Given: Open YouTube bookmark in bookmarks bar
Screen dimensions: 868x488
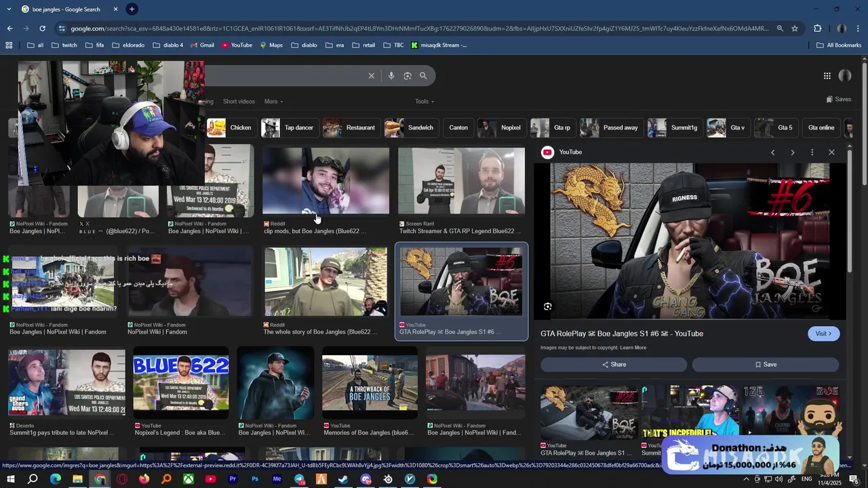Looking at the screenshot, I should tap(236, 45).
